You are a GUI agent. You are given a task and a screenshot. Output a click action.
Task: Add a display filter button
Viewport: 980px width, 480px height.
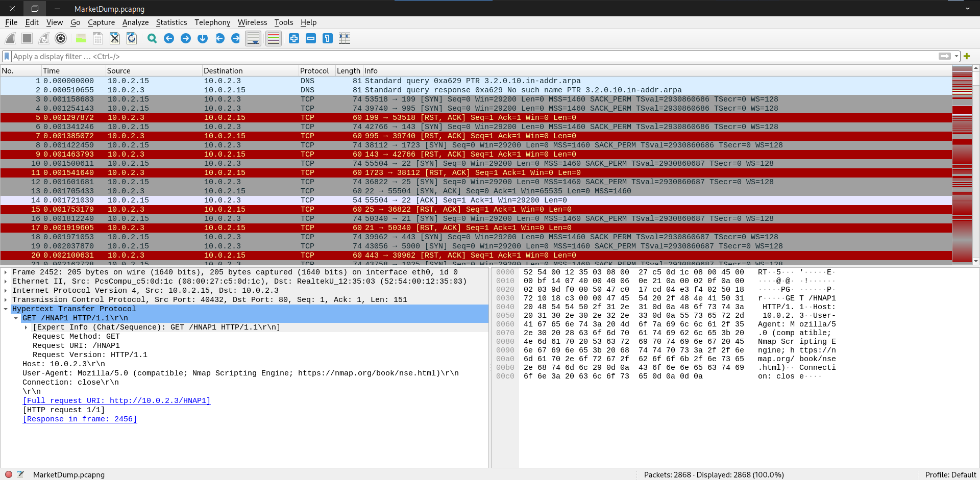967,56
